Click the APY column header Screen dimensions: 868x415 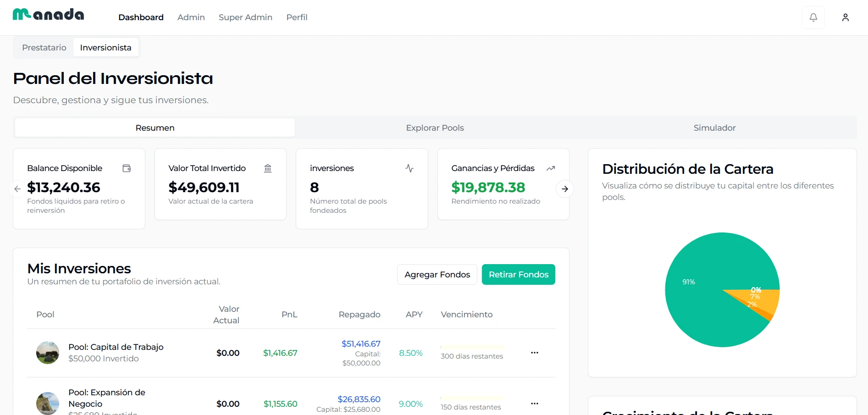point(414,315)
